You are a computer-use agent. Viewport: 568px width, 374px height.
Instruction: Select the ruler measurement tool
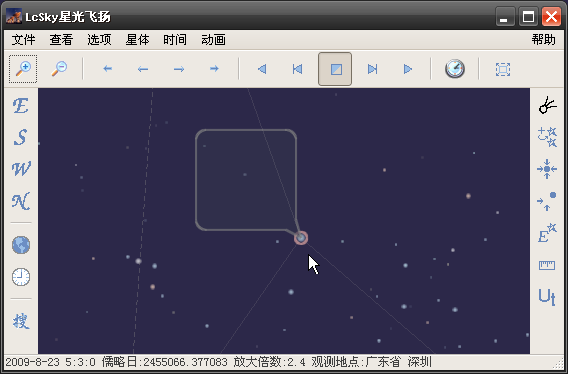(x=547, y=265)
